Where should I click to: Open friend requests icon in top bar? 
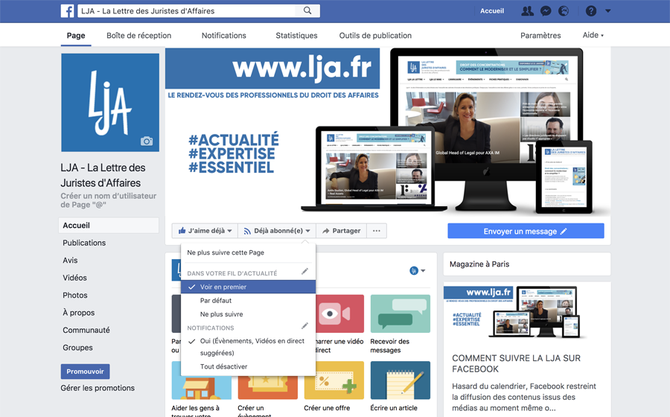527,11
